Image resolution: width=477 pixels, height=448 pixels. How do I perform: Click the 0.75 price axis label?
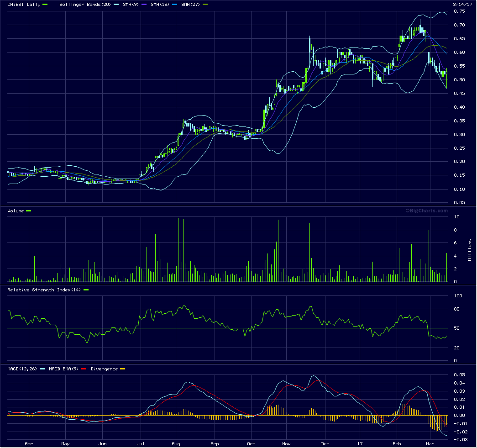coord(459,12)
